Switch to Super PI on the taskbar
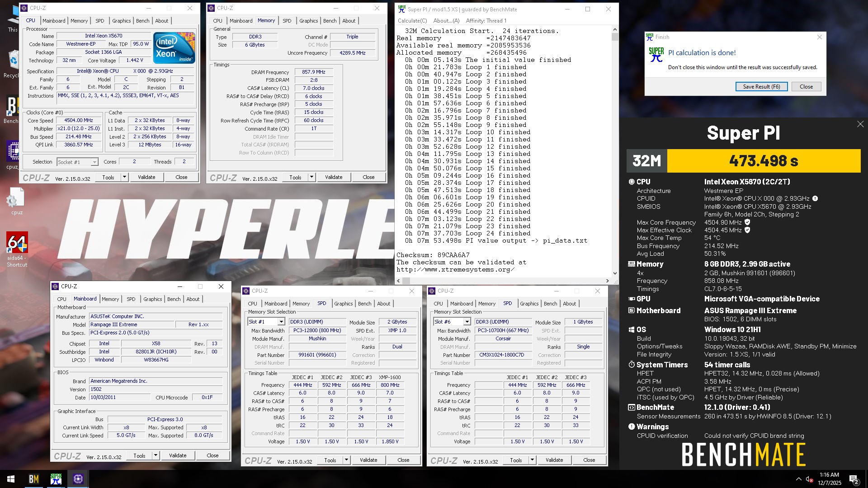 pyautogui.click(x=56, y=479)
